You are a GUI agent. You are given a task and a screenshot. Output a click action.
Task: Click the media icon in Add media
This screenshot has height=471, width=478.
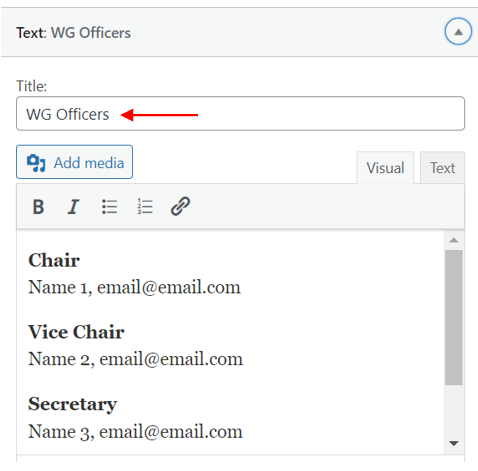[36, 163]
